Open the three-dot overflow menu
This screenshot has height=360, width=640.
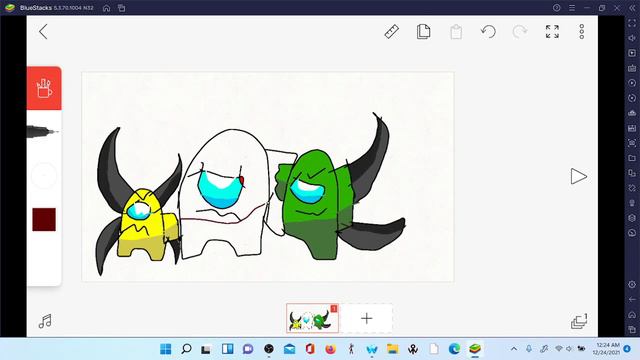(582, 32)
